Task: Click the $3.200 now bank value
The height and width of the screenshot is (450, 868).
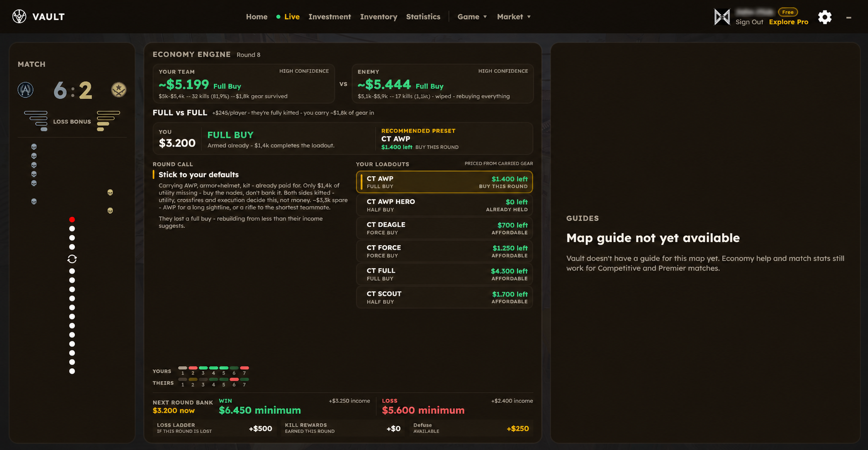Action: (x=173, y=411)
